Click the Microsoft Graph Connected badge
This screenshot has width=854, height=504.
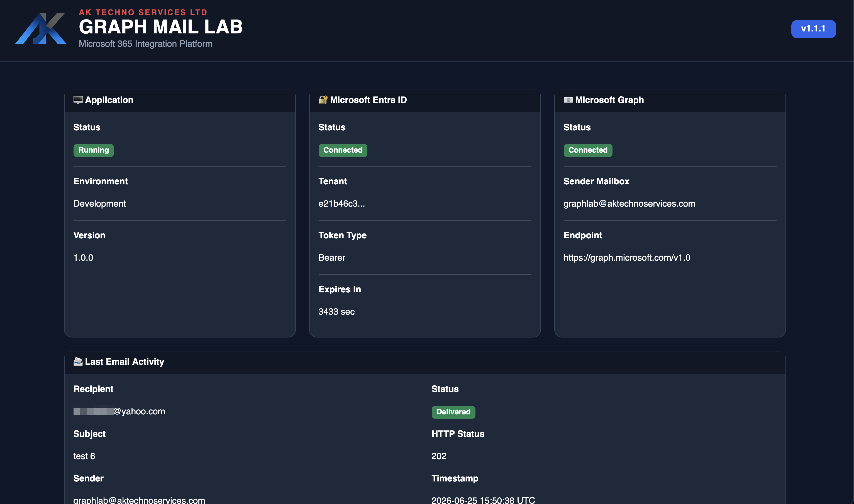(x=588, y=150)
